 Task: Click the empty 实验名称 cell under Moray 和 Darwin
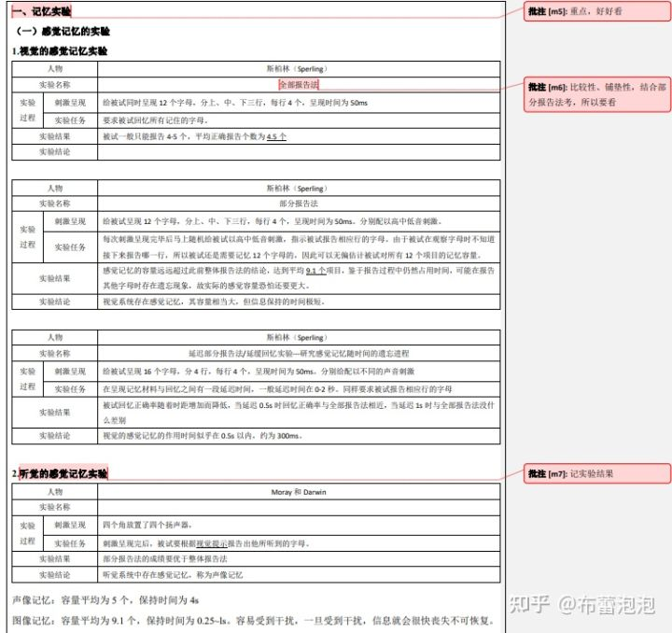coord(299,508)
